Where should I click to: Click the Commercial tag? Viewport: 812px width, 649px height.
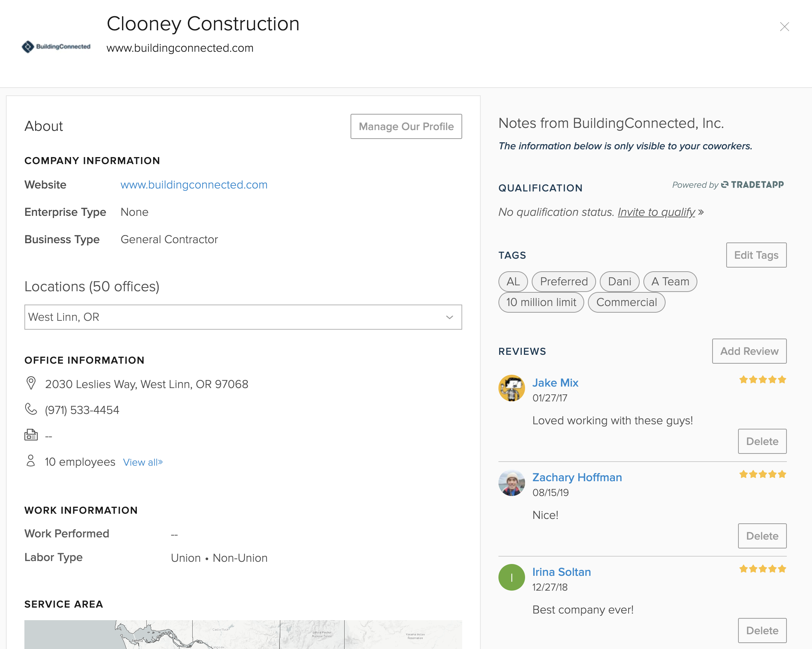click(626, 302)
